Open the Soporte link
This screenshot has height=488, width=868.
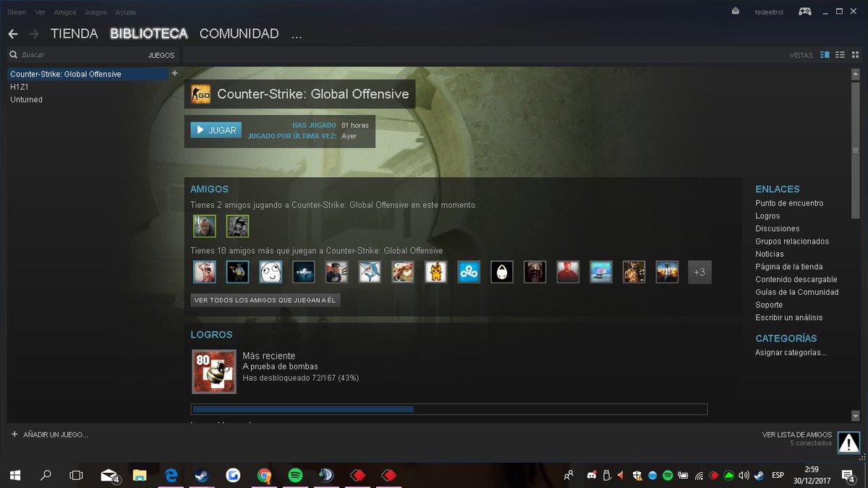pyautogui.click(x=769, y=305)
